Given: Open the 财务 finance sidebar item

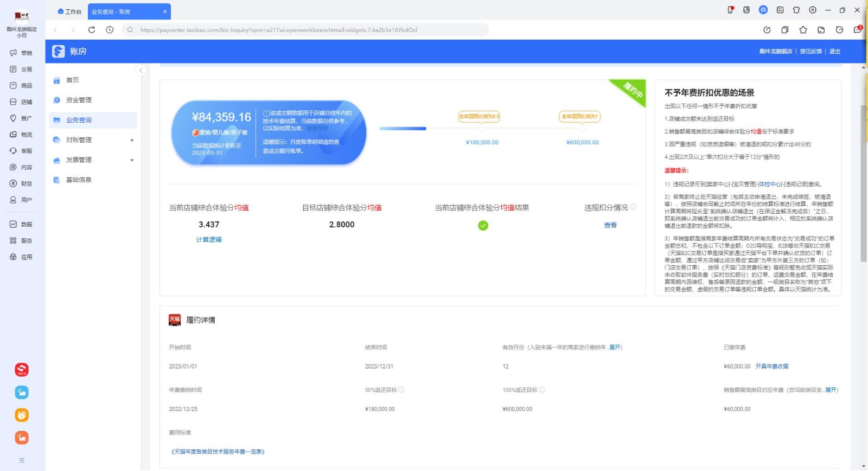Looking at the screenshot, I should (x=22, y=183).
